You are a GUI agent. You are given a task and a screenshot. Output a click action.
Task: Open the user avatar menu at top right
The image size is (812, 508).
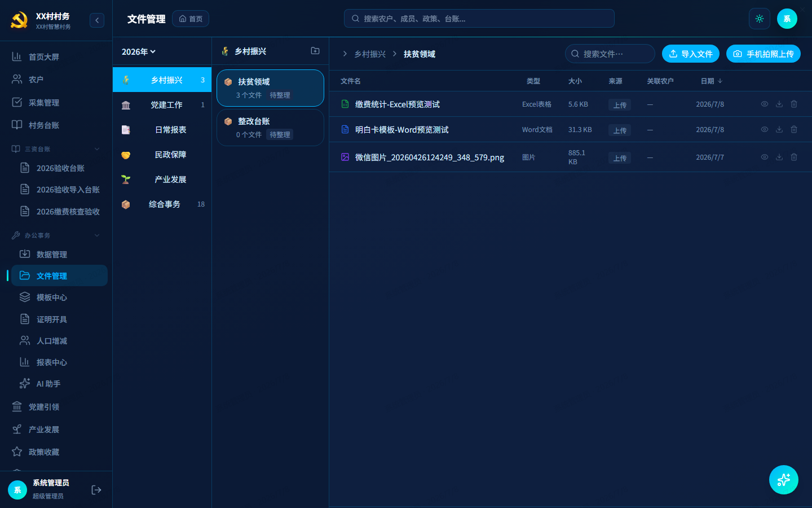tap(787, 19)
